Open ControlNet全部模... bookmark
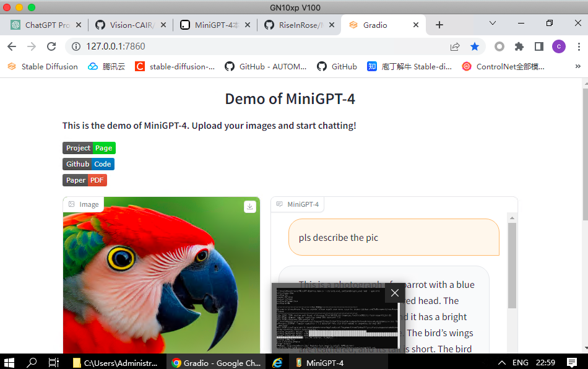The width and height of the screenshot is (588, 369). click(x=503, y=67)
